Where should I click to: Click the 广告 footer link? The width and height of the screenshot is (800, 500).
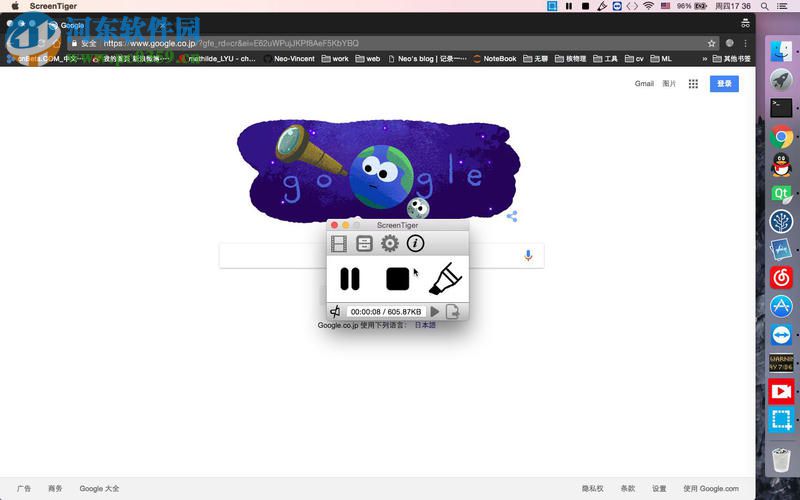[23, 488]
